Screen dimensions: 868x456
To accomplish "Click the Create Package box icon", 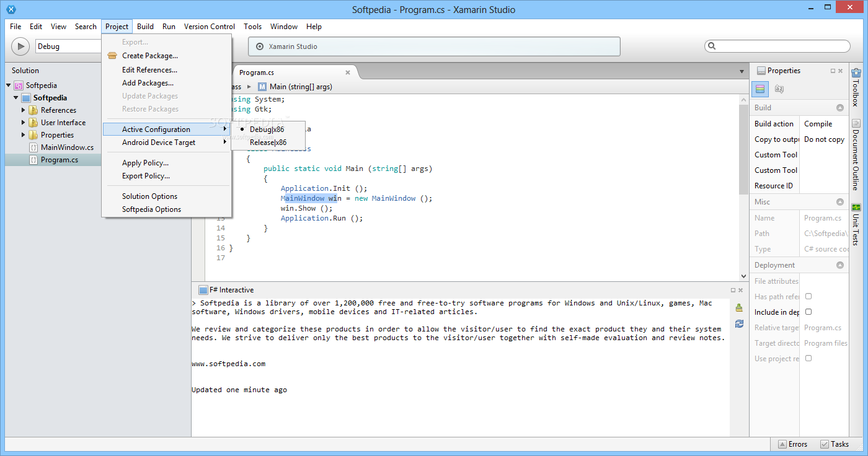I will (112, 56).
